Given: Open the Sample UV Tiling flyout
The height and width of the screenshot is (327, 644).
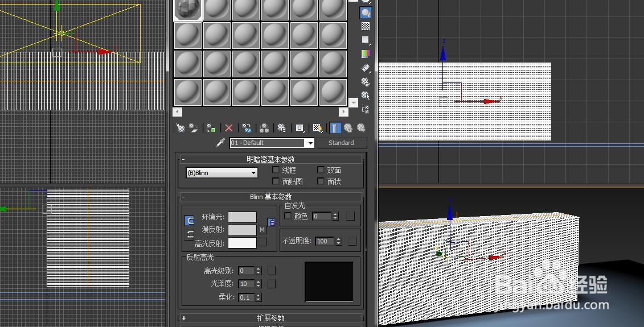Looking at the screenshot, I should [365, 40].
